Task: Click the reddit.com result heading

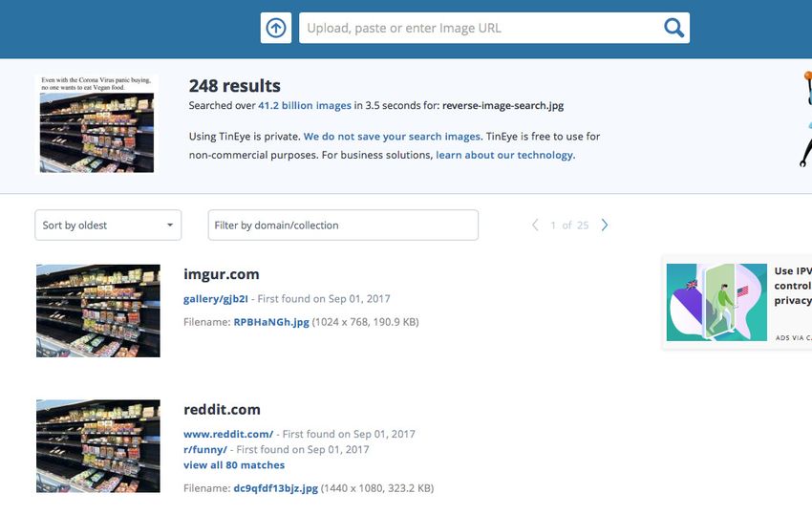Action: (x=222, y=409)
